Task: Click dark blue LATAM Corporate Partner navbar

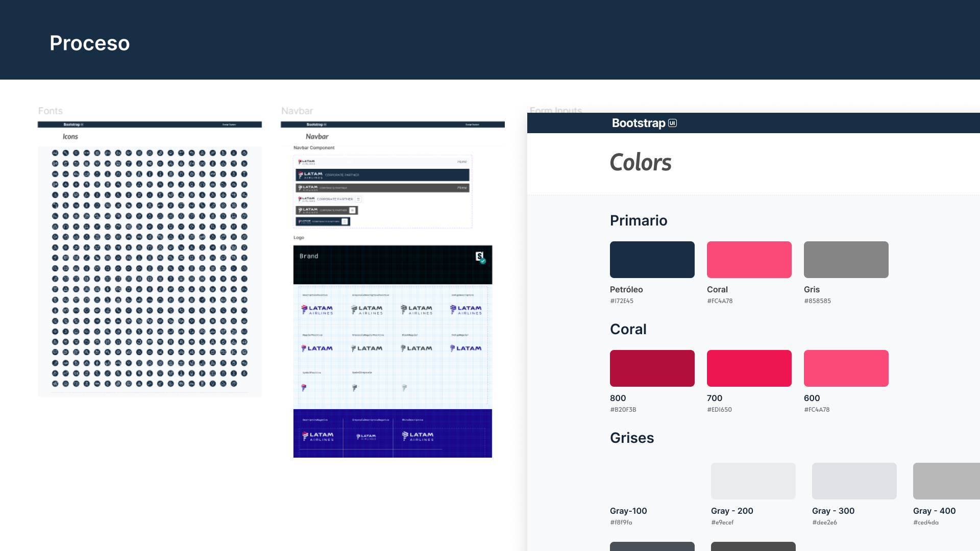Action: (x=382, y=174)
